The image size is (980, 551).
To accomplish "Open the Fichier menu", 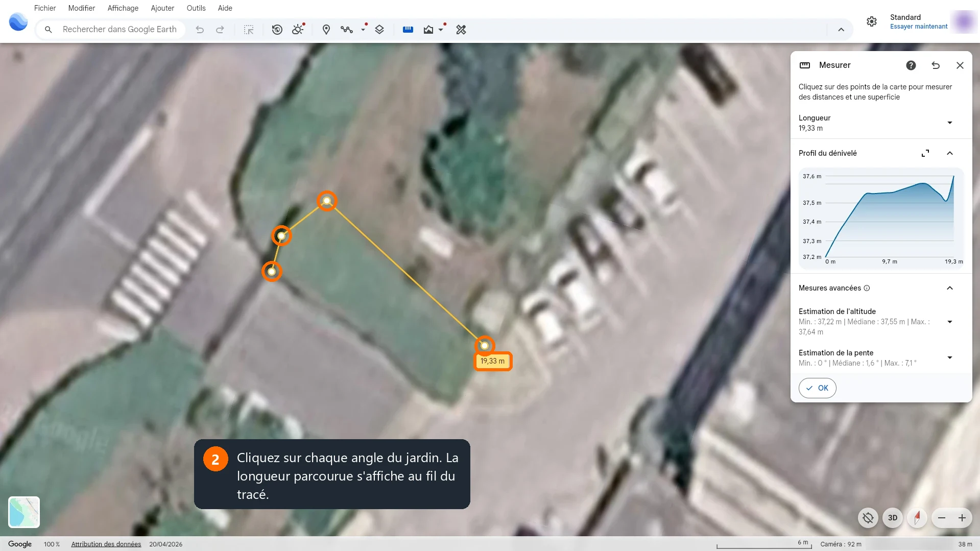I will click(45, 8).
